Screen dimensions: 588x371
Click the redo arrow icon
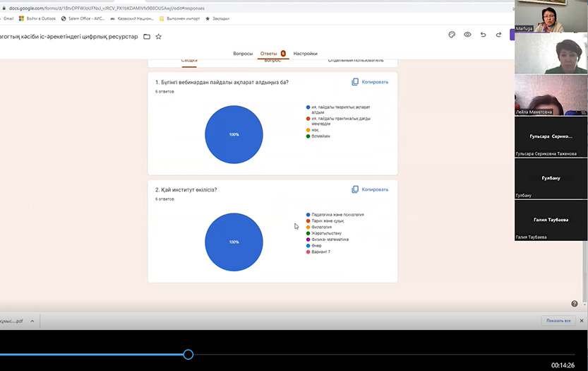[x=499, y=35]
